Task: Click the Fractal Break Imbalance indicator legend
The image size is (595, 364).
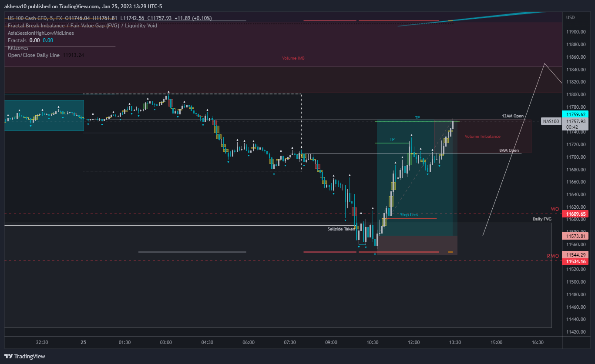Action: point(83,26)
